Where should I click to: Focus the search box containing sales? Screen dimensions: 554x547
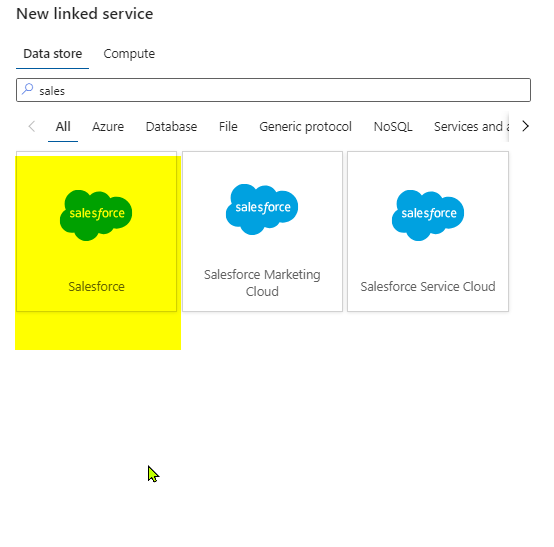coord(273,90)
